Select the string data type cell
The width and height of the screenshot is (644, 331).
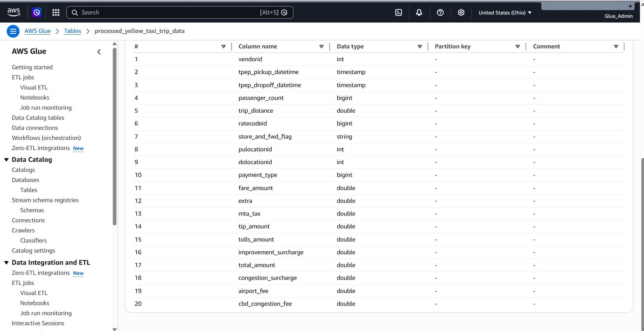(x=344, y=137)
